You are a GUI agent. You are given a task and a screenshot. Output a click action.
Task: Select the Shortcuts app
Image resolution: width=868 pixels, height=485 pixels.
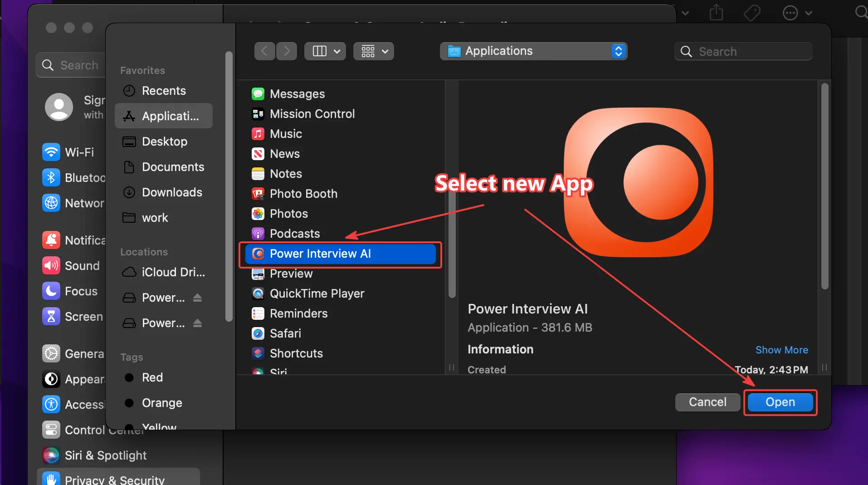pos(340,353)
